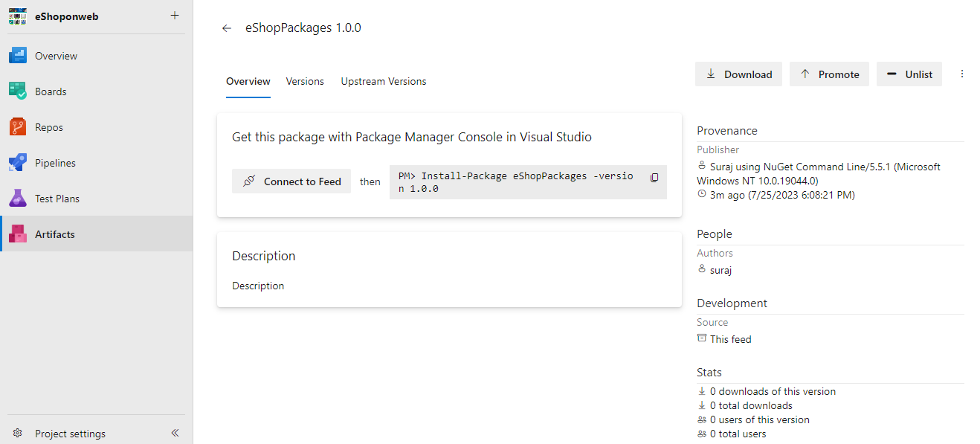Open the eShoponweb project logo
The image size is (980, 444).
pos(18,16)
